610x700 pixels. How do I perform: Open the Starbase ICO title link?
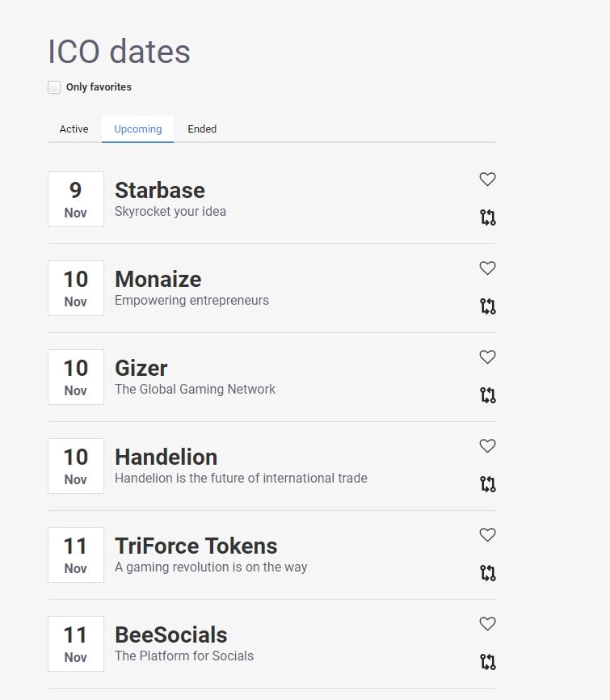click(x=160, y=191)
